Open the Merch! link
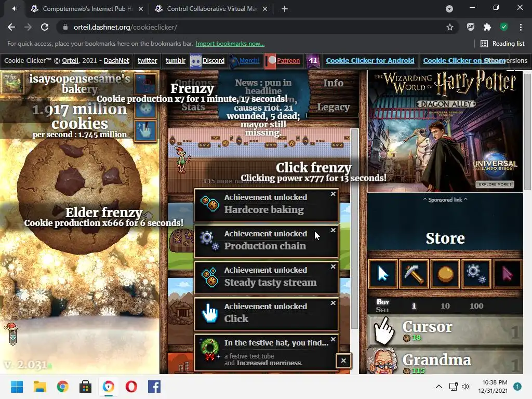Screen dimensions: 532x399 pos(249,60)
